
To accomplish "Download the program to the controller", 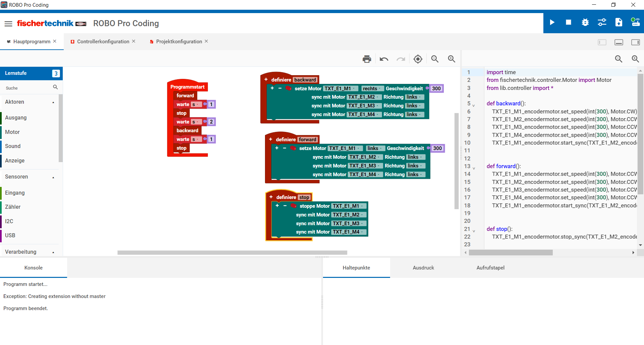I will (x=619, y=22).
